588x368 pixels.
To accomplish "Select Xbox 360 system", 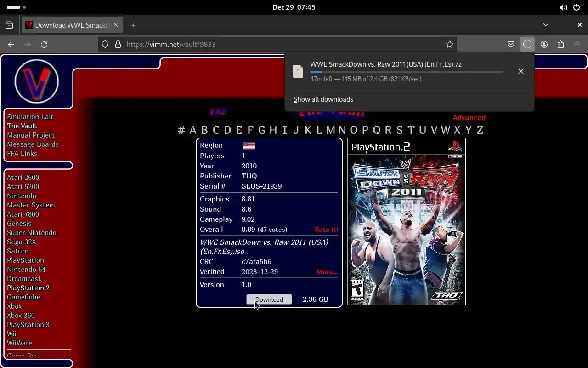I will [21, 316].
